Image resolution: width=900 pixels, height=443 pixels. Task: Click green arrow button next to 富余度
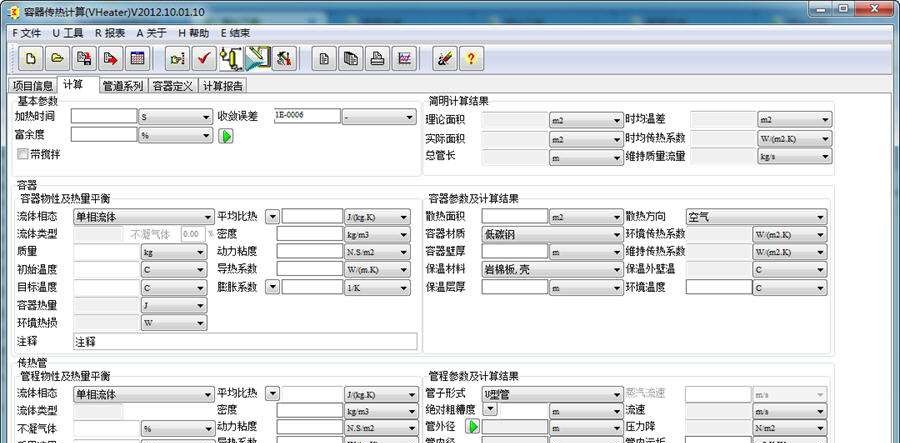pos(226,136)
